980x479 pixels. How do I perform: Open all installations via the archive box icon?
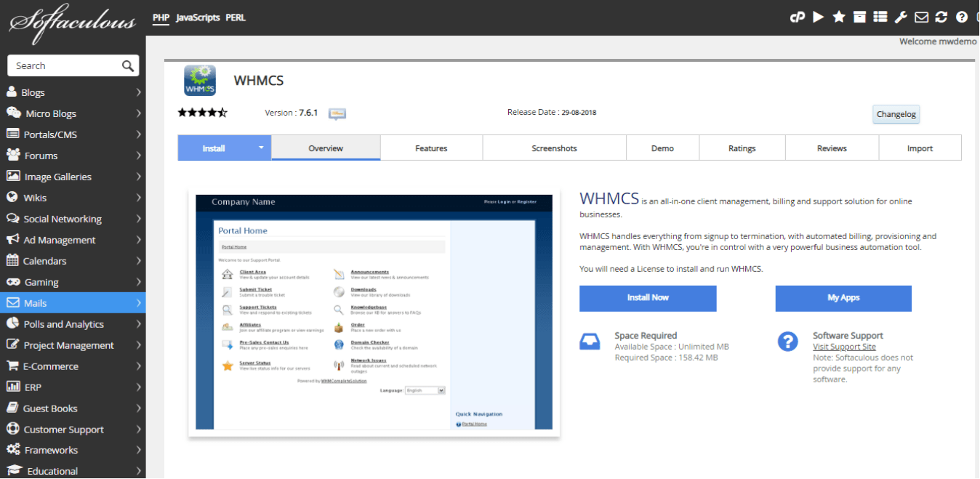859,17
